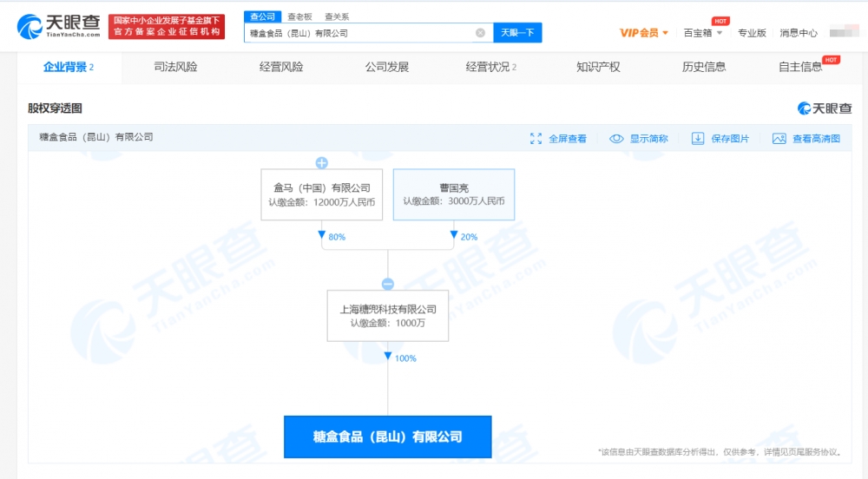
Task: Click the blue 糖盒食品（昆山）有限公司 node
Action: click(x=387, y=437)
